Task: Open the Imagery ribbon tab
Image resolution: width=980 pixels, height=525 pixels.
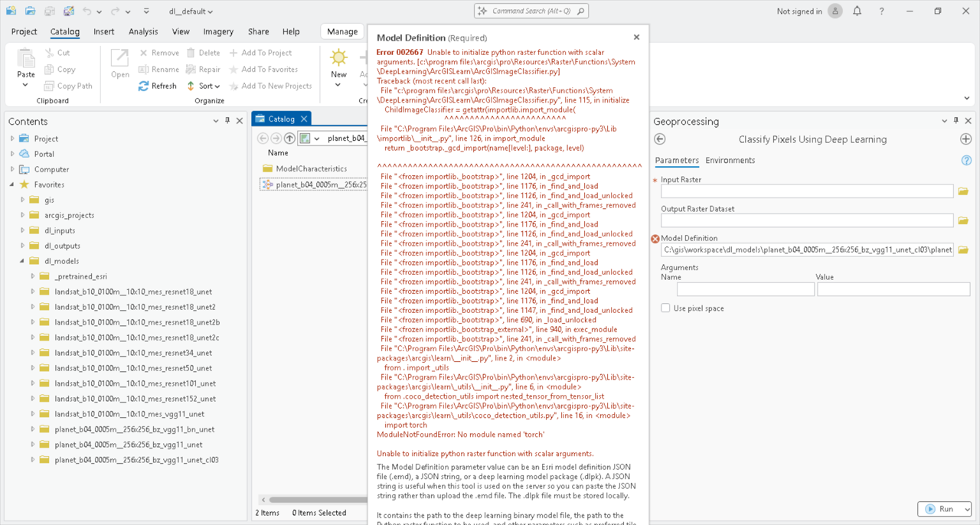Action: pos(218,31)
